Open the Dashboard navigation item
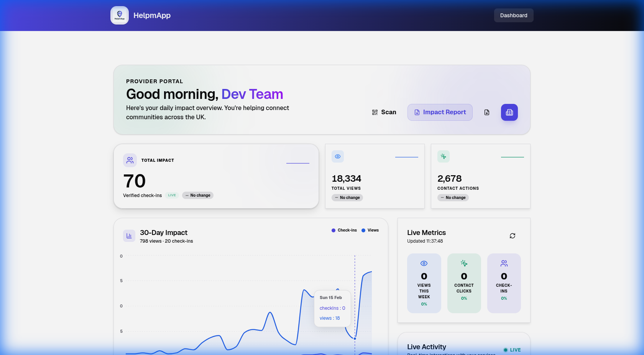The height and width of the screenshot is (355, 644). 513,15
